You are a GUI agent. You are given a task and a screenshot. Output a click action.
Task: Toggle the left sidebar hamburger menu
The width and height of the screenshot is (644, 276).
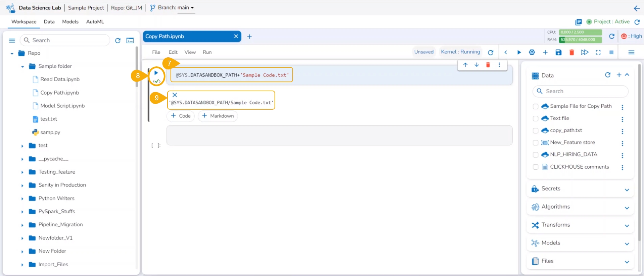point(12,41)
